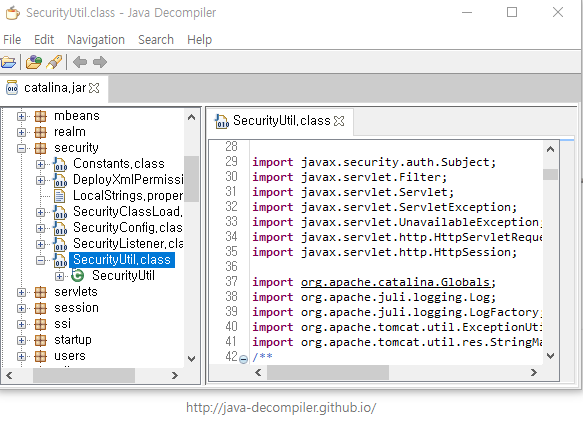Expand the startup package
The width and height of the screenshot is (583, 423).
(x=21, y=340)
